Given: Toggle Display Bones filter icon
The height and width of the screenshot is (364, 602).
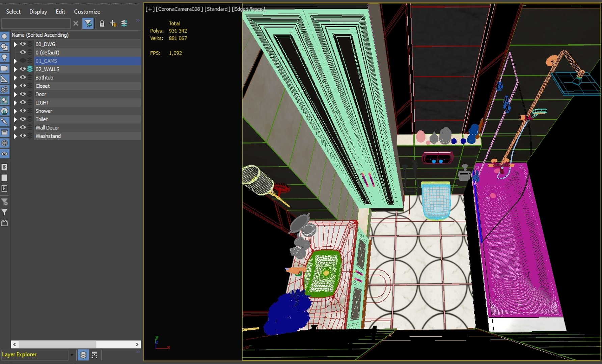Looking at the screenshot, I should coord(4,122).
